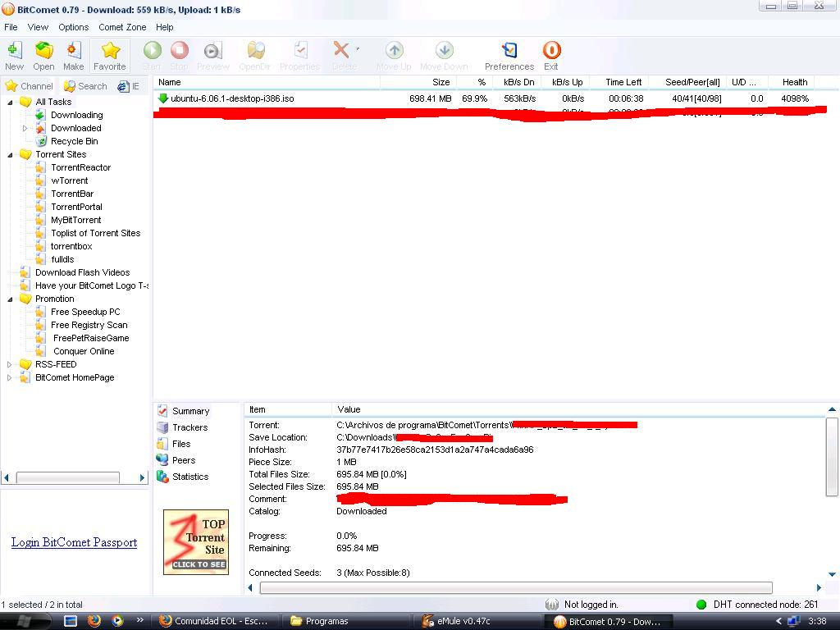Image resolution: width=840 pixels, height=630 pixels.
Task: Collapse the Promotion tree node
Action: coord(10,299)
